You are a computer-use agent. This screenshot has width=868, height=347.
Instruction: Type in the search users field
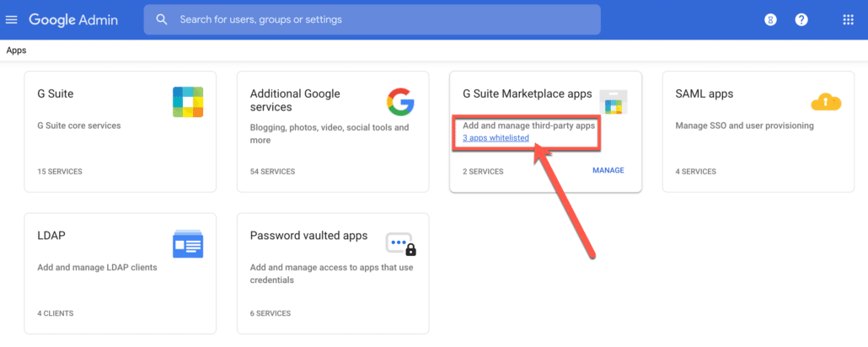(x=379, y=19)
